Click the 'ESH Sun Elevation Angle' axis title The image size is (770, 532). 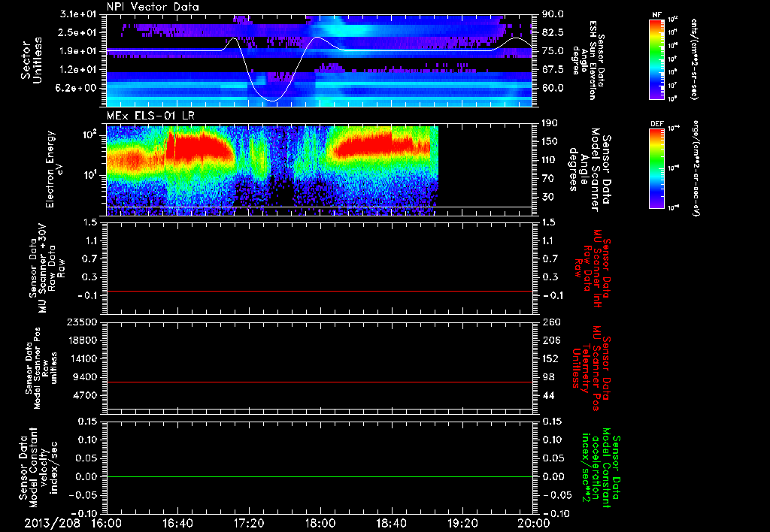tap(588, 60)
